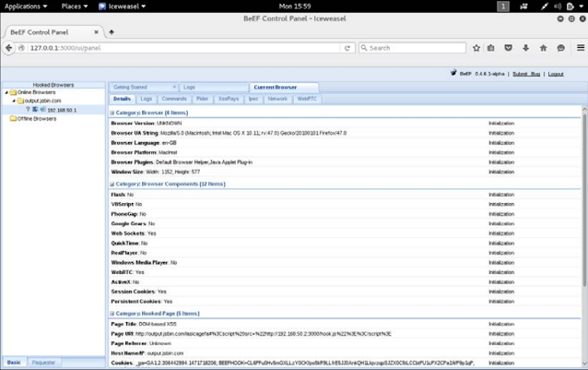The height and width of the screenshot is (370, 588).
Task: Select hooked browser 192.168.50.1
Action: coord(62,110)
